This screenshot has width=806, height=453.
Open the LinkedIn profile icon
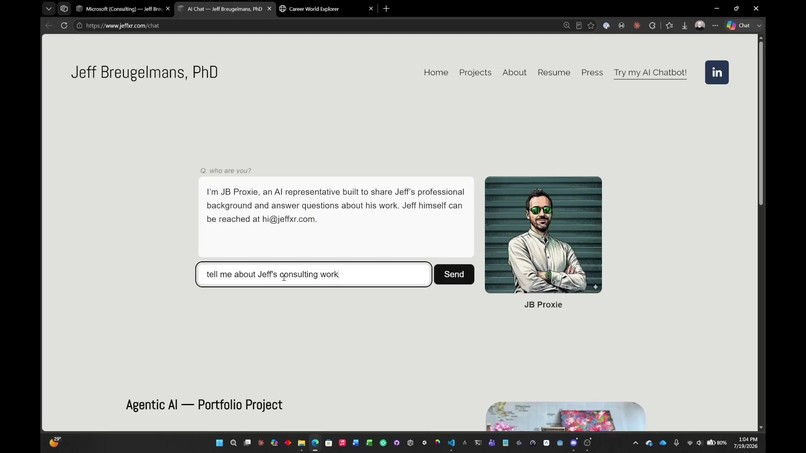click(717, 73)
